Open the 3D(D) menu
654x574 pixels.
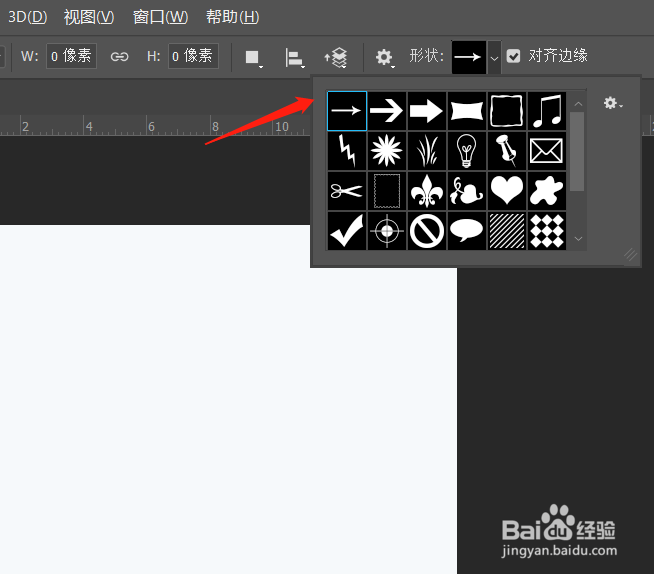click(28, 17)
